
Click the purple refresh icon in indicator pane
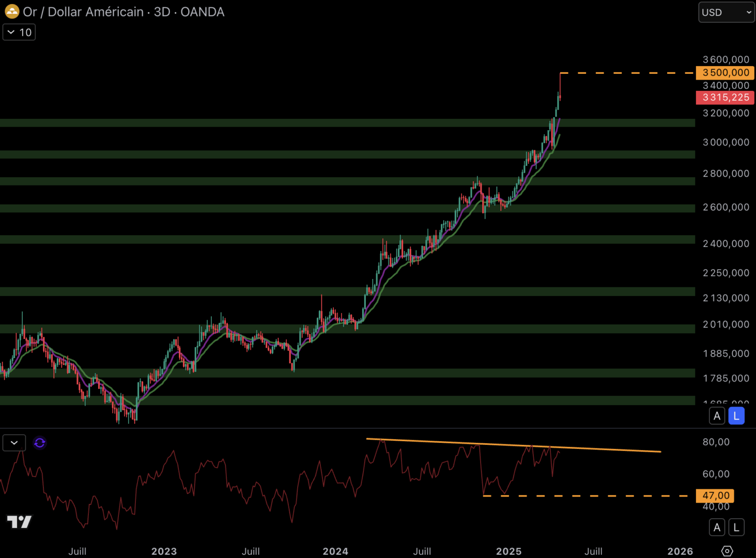[x=40, y=443]
